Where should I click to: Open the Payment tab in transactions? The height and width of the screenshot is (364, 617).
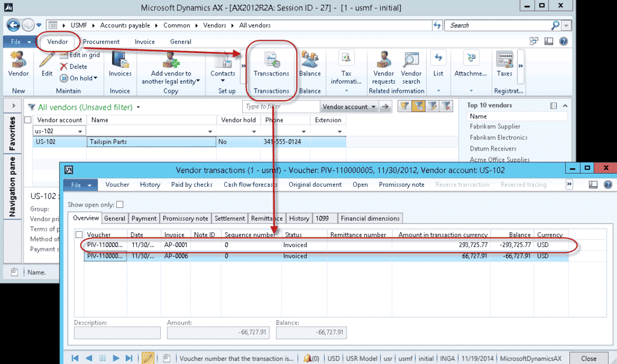[143, 218]
